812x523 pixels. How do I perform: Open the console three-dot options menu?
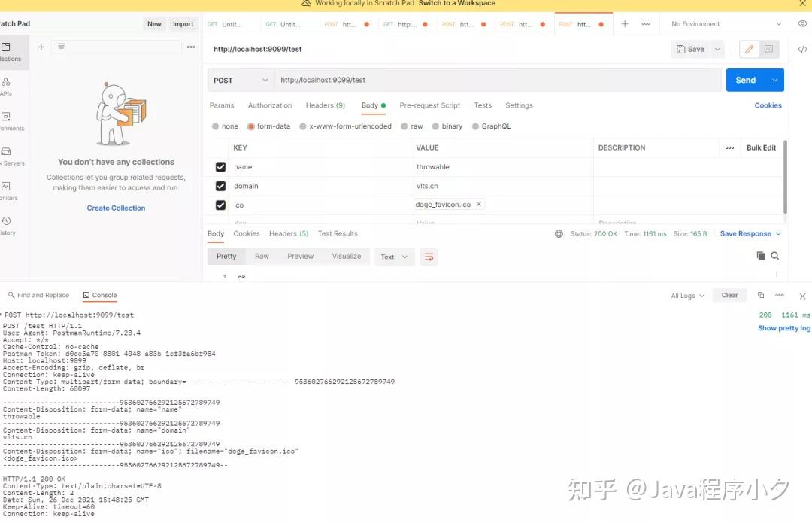click(x=780, y=296)
